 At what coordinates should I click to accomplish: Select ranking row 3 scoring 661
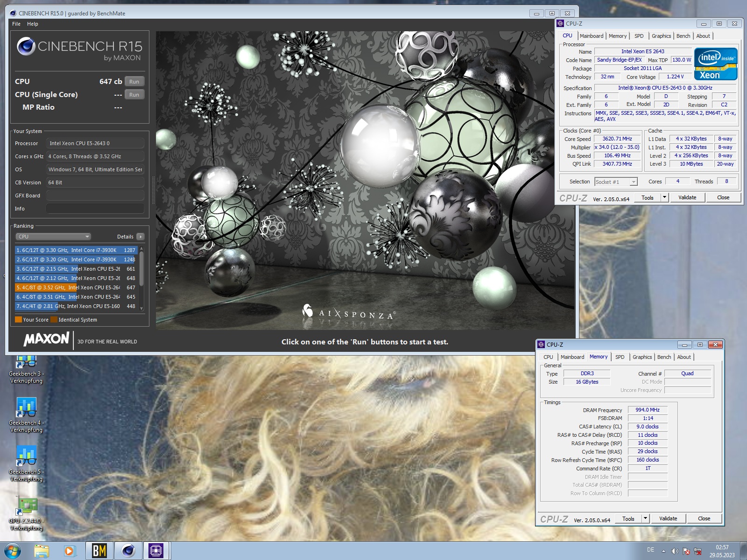point(76,269)
